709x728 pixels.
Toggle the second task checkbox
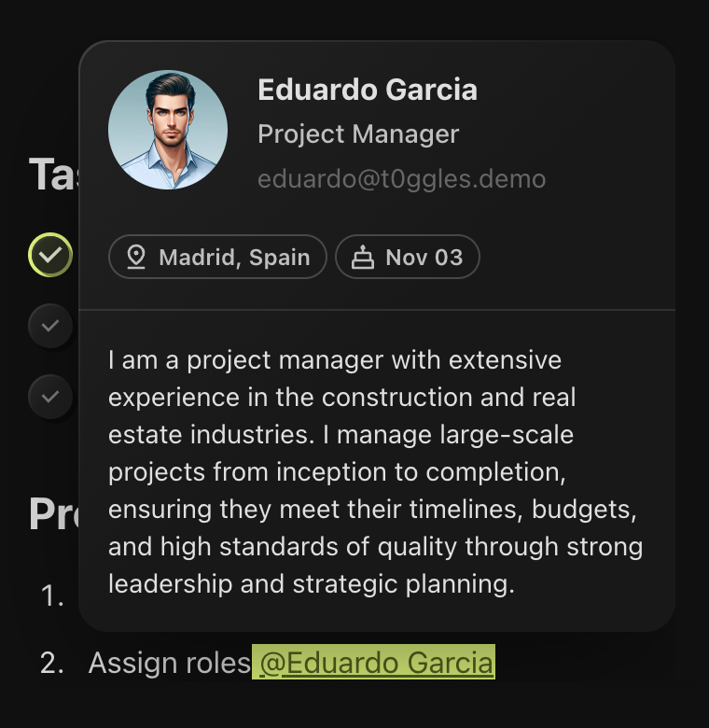pos(50,326)
